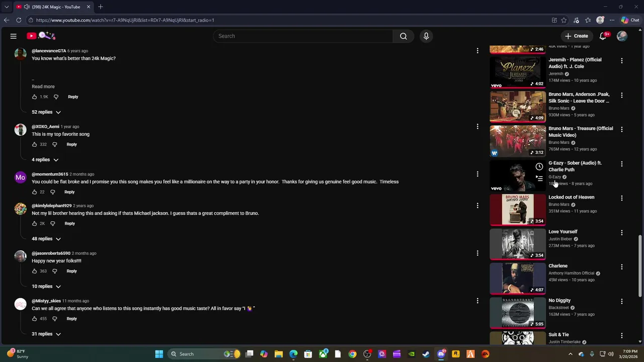
Task: Open options for the Leave the Door video
Action: (x=622, y=95)
